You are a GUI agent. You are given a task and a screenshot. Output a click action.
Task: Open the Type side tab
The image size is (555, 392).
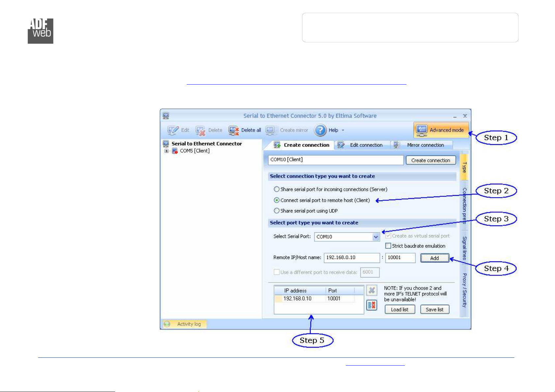tap(464, 167)
